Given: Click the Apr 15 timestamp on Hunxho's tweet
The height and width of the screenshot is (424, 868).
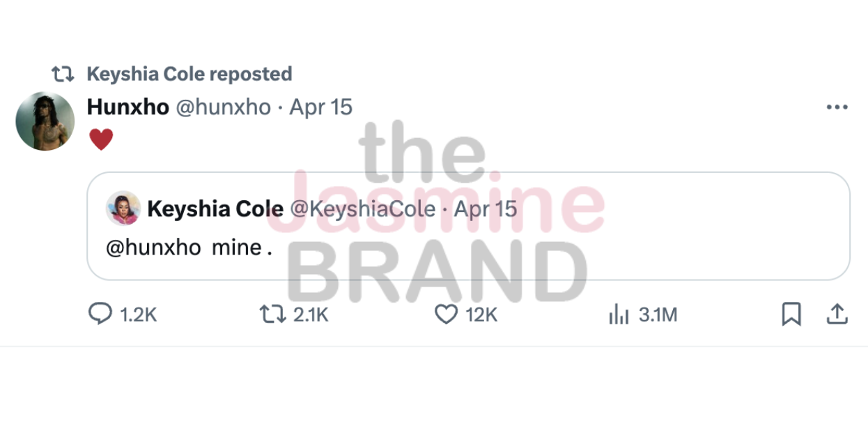Looking at the screenshot, I should tap(320, 107).
